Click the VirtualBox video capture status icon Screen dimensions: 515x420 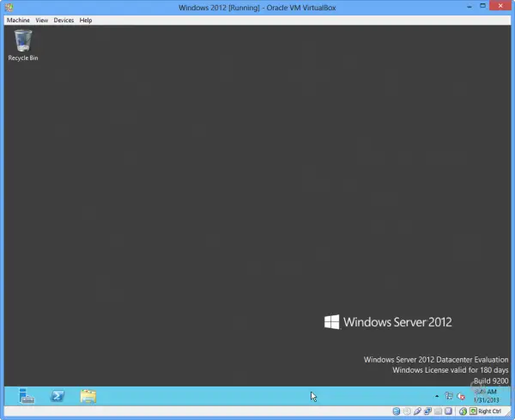pyautogui.click(x=448, y=411)
